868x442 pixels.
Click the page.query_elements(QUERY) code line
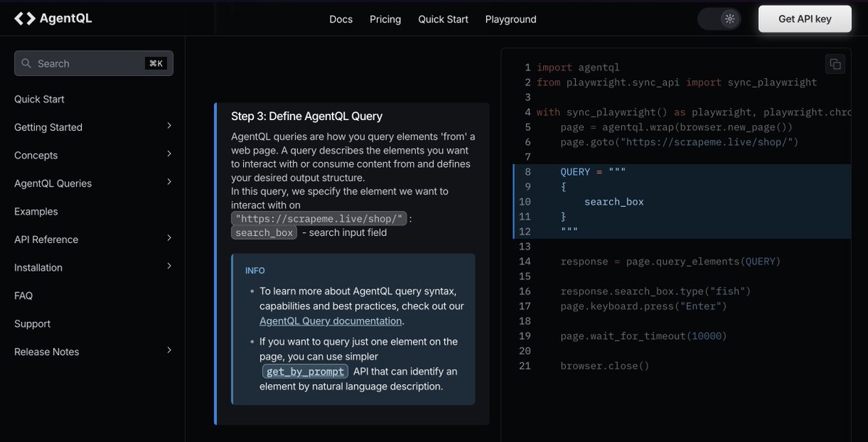coord(671,261)
